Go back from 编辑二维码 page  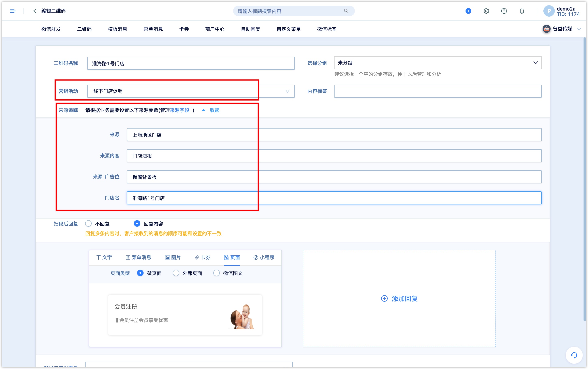35,11
